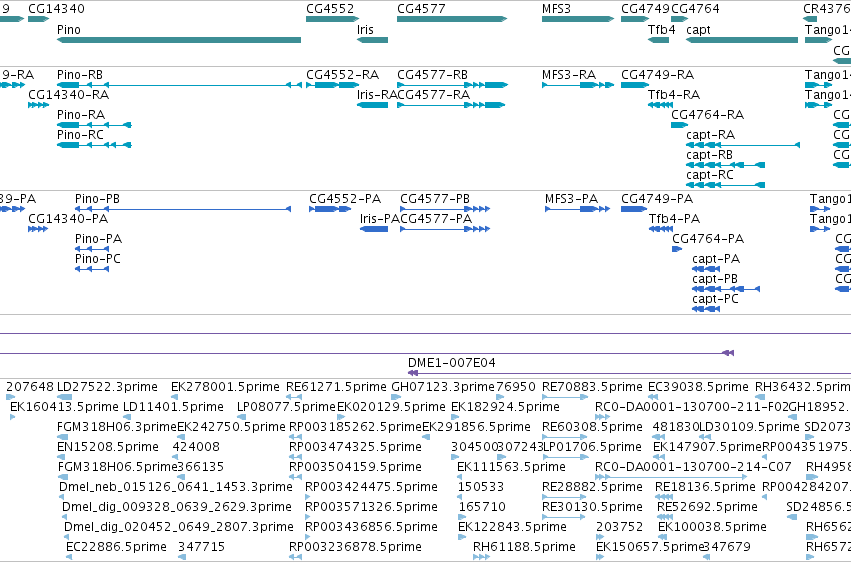
Task: Select the RP003236878.5prime EST label
Action: [x=355, y=546]
